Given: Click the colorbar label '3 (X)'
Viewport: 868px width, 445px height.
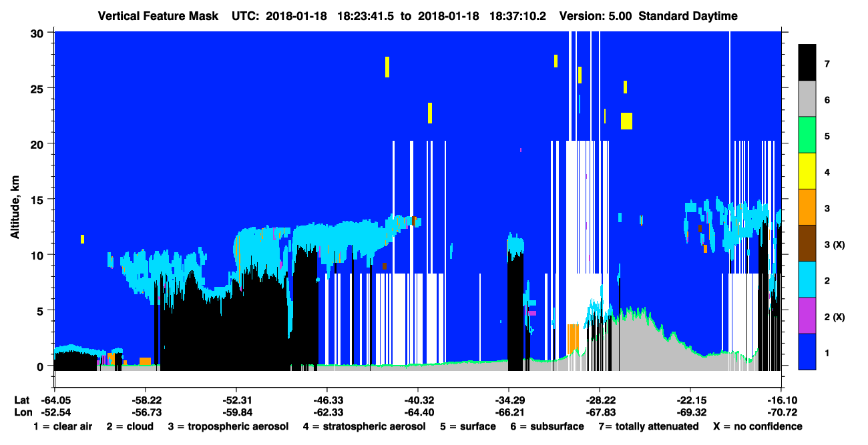Looking at the screenshot, I should pyautogui.click(x=835, y=245).
